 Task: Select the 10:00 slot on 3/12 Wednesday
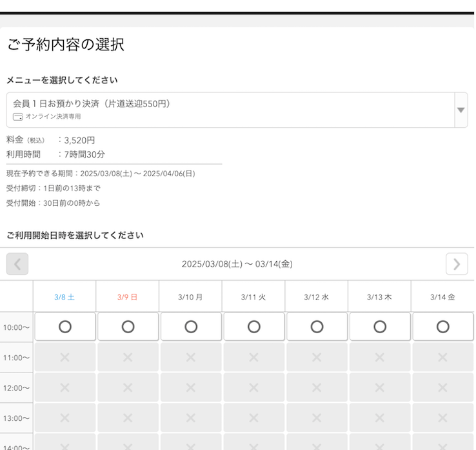pos(317,327)
